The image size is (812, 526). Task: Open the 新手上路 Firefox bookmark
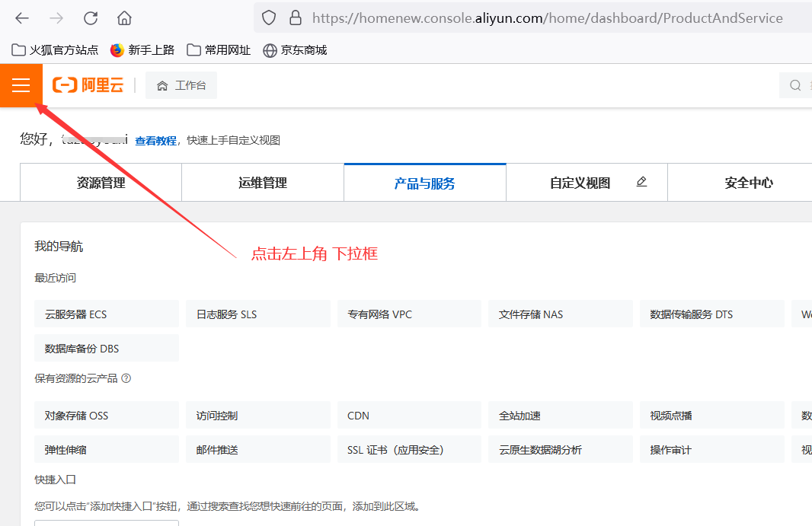[x=142, y=50]
